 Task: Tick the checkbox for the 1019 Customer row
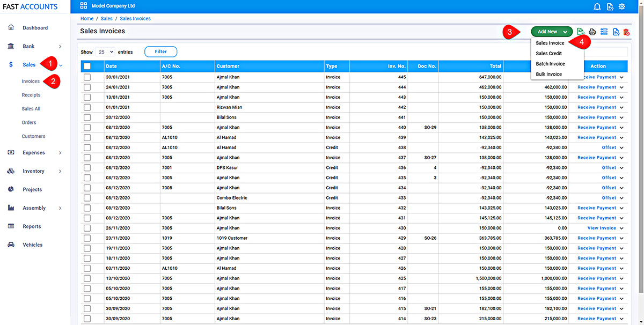point(87,238)
